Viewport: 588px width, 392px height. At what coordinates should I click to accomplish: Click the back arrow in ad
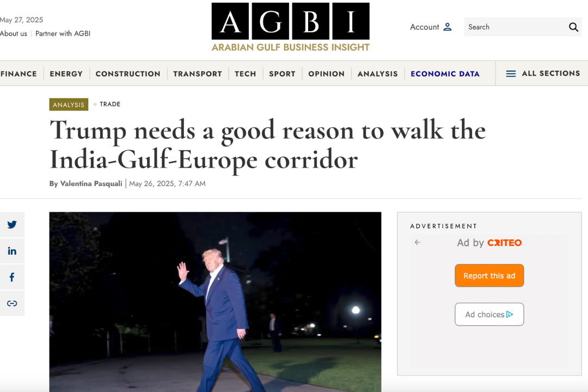[418, 242]
